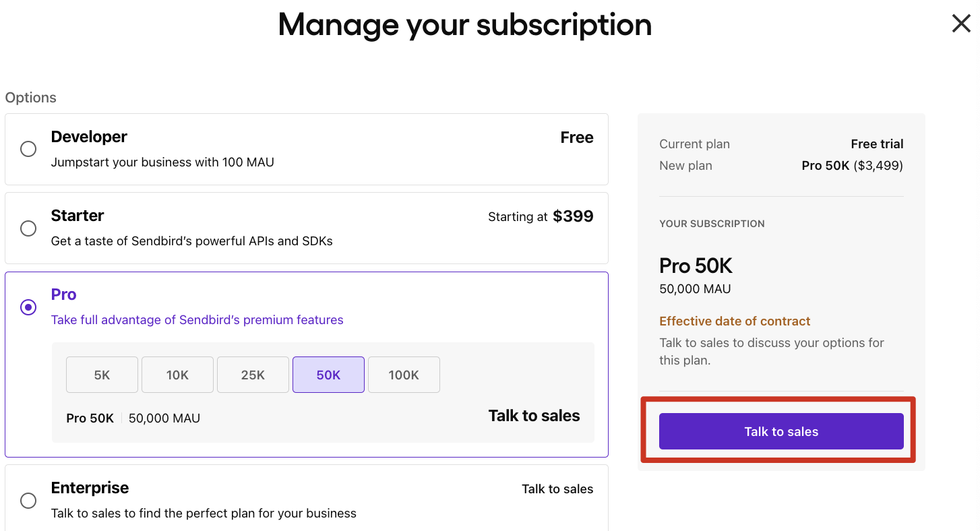
Task: Select the 25K MAU option
Action: (x=253, y=375)
